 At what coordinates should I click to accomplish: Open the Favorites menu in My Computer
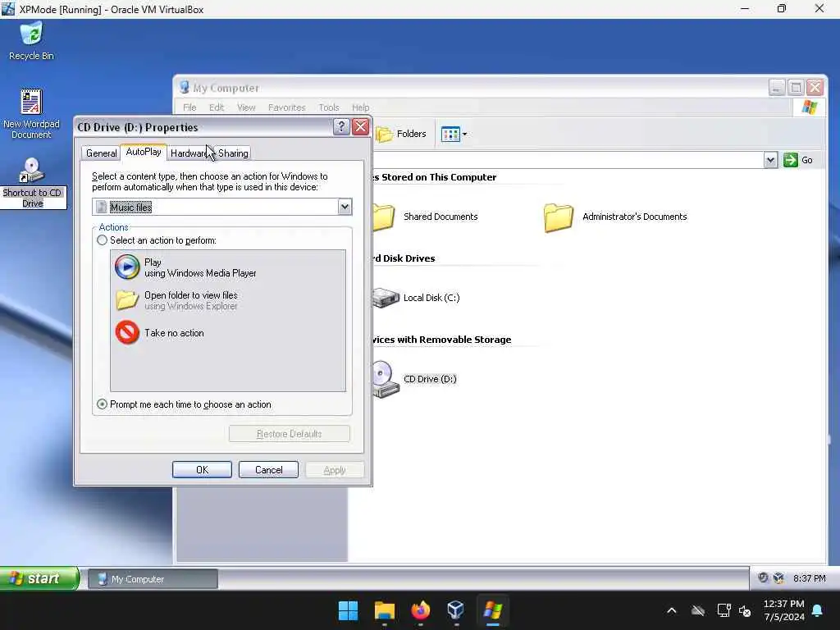[286, 107]
